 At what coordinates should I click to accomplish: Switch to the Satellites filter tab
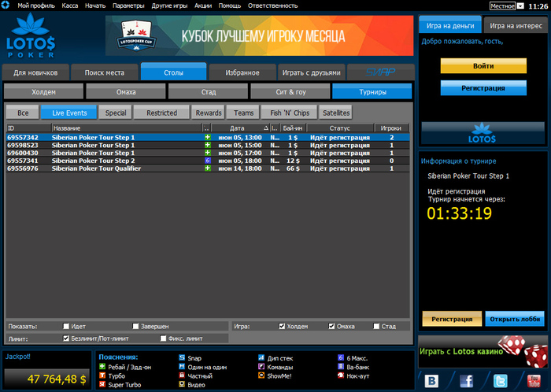pyautogui.click(x=336, y=113)
